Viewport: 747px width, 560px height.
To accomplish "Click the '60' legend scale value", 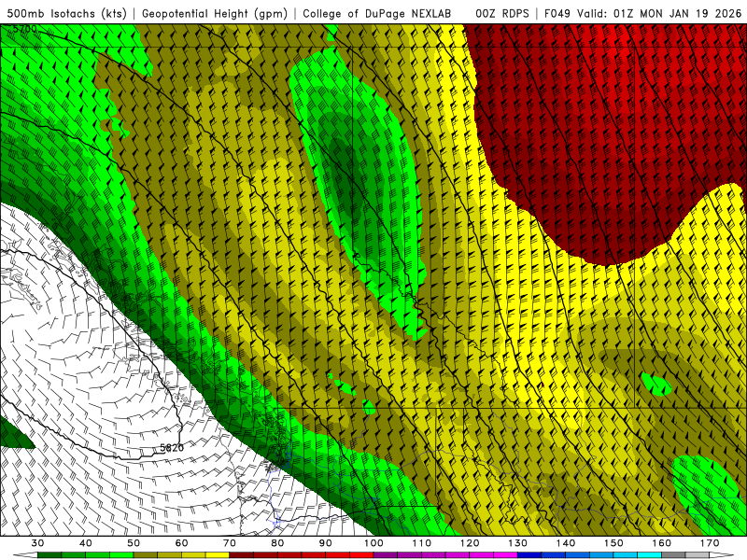I will click(181, 543).
